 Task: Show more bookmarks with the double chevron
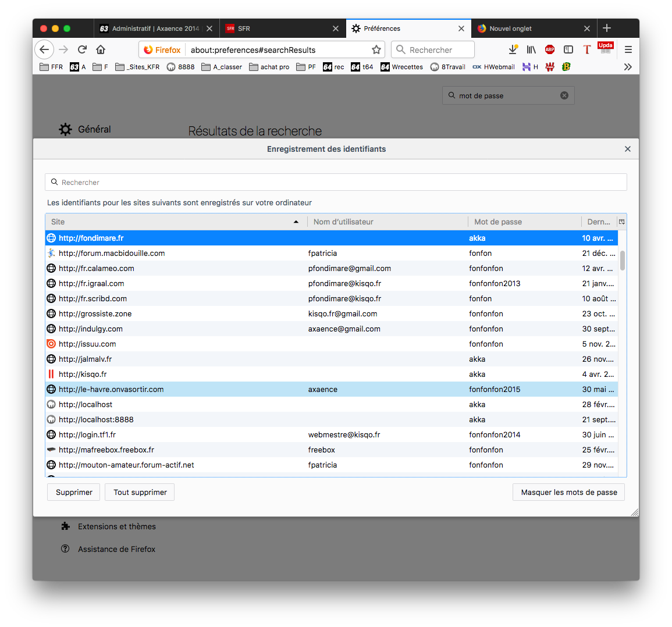628,67
